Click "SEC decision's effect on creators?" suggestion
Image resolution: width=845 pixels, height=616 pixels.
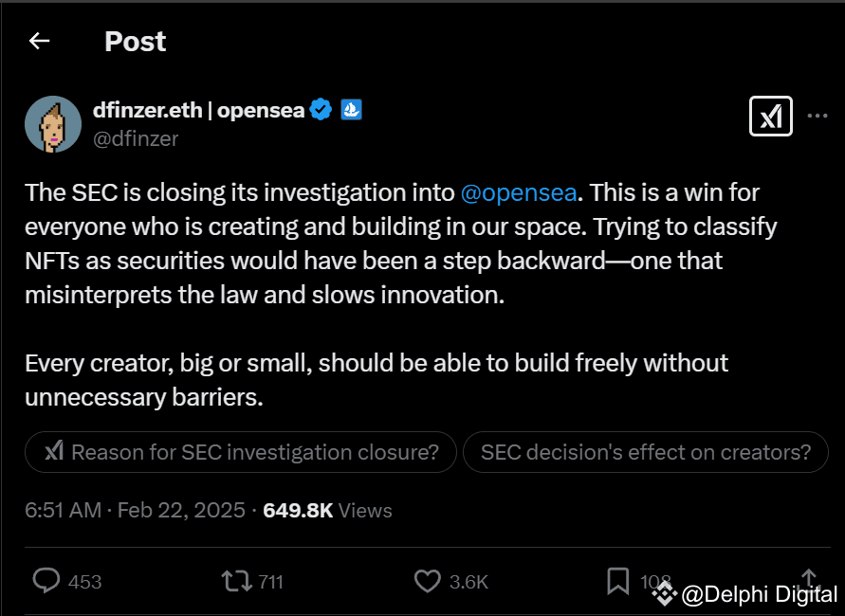coord(645,452)
